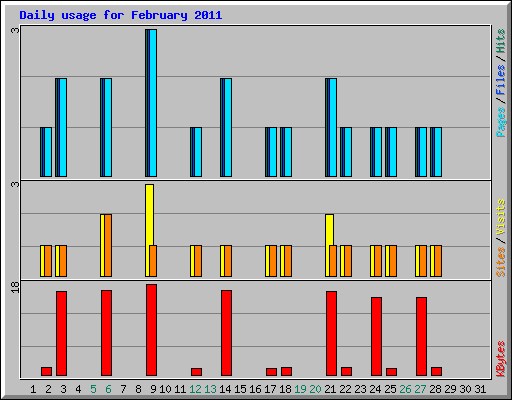Image resolution: width=512 pixels, height=400 pixels.
Task: Select day label 14 on the axis
Action: pyautogui.click(x=225, y=389)
